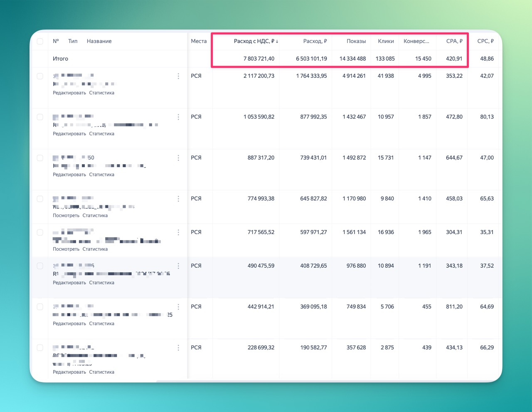Click the 'Клики' column header

[386, 41]
